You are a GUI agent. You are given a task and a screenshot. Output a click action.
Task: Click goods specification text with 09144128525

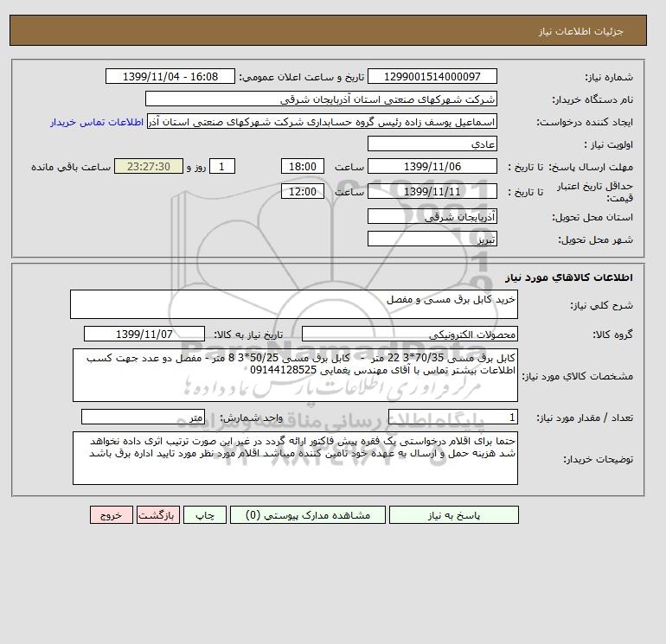[295, 375]
